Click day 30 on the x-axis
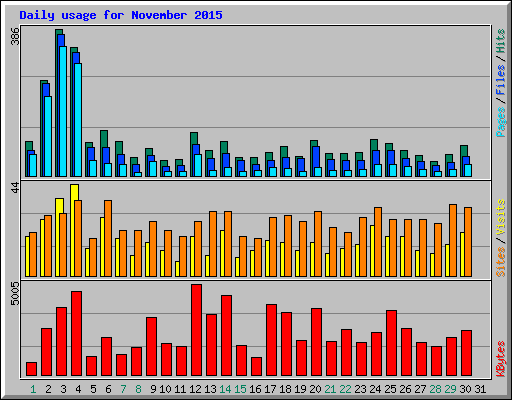This screenshot has width=512, height=400. (x=465, y=389)
